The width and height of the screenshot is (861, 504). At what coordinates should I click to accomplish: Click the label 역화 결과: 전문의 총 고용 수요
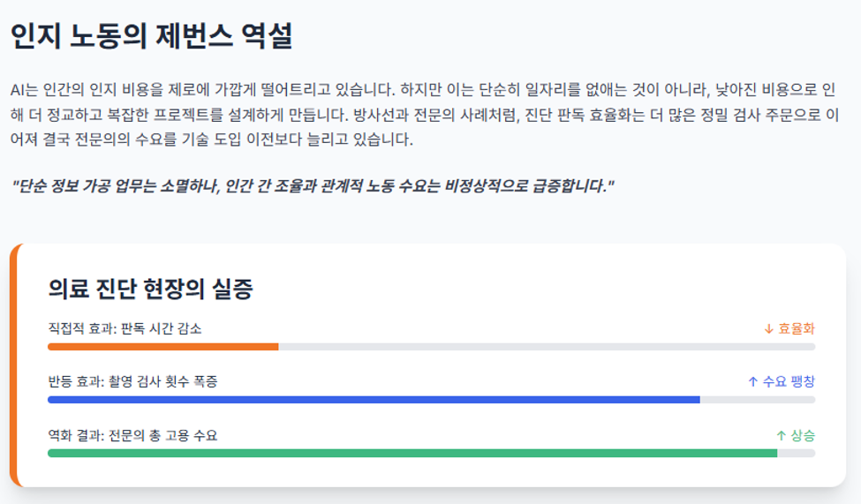click(x=132, y=435)
